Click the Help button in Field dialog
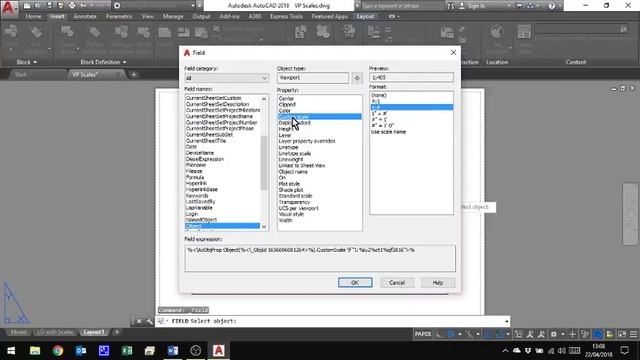Image resolution: width=640 pixels, height=360 pixels. point(438,282)
